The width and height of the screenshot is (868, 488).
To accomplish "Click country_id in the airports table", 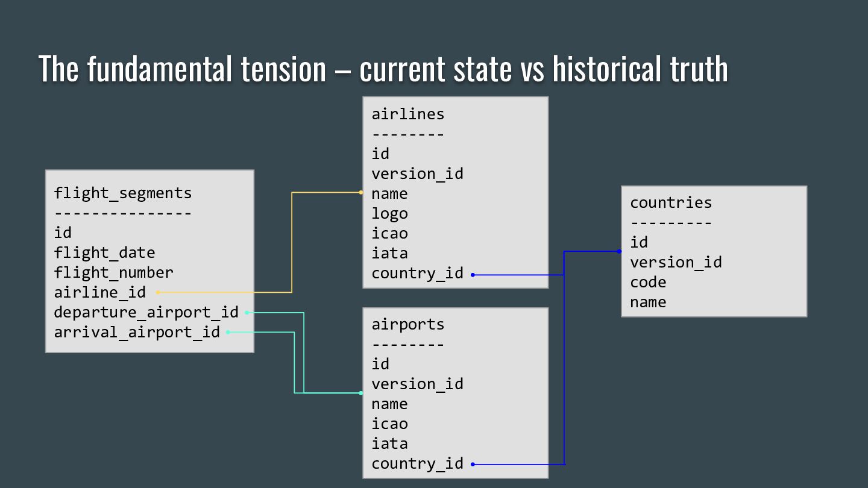I will tap(418, 464).
